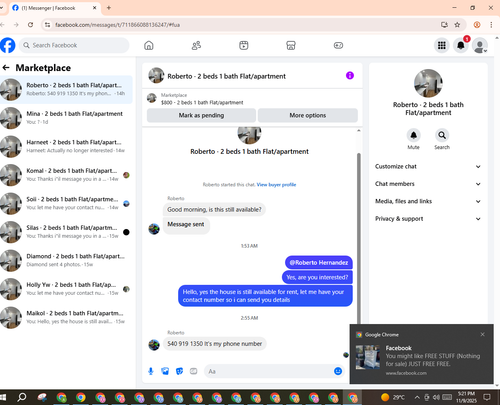Click the Search Facebook field
The image size is (500, 405).
[74, 45]
